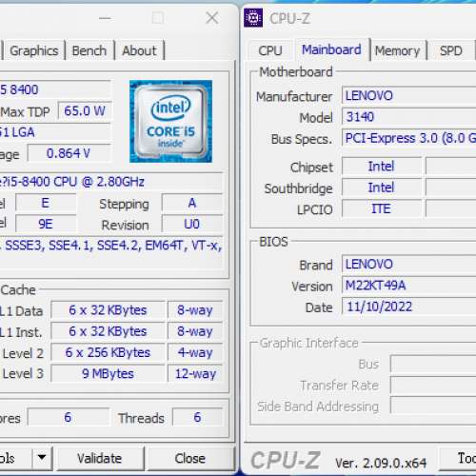Switch to the Graphics tab
This screenshot has width=476, height=476.
point(34,50)
